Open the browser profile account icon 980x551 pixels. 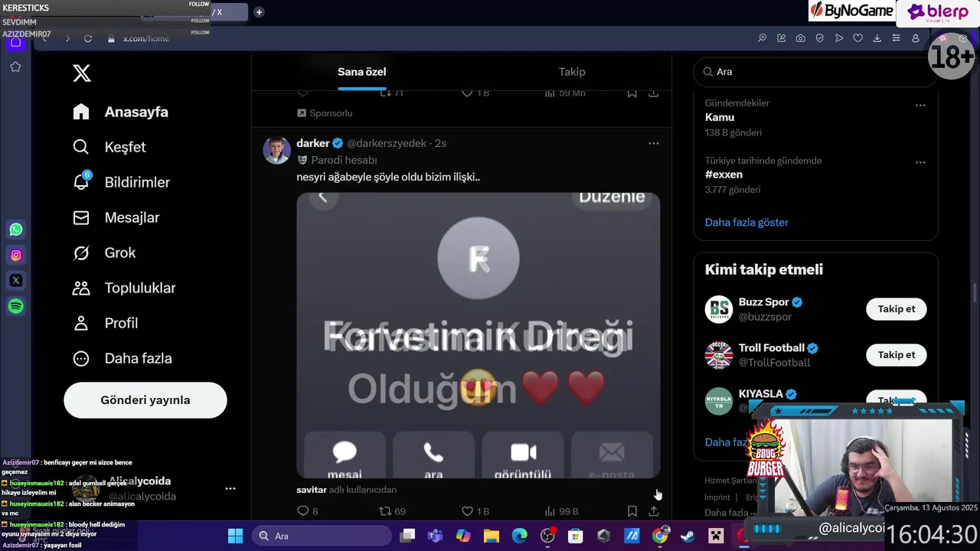click(x=915, y=38)
